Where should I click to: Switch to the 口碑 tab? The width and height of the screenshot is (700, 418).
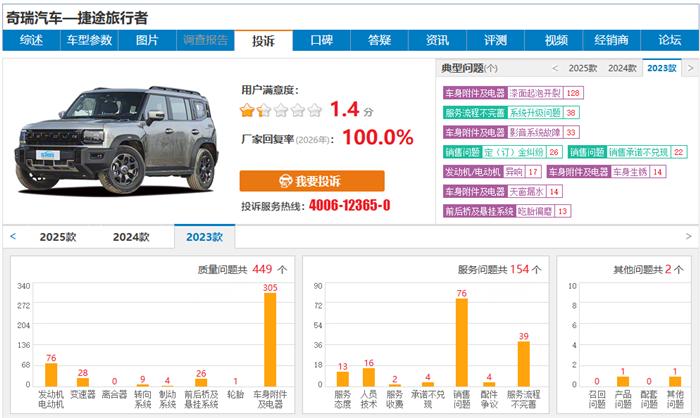[321, 40]
